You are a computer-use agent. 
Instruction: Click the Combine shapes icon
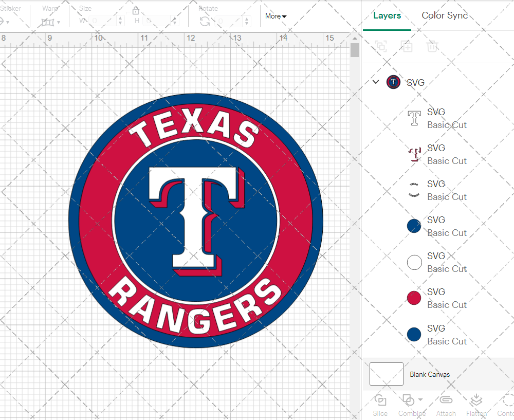(408, 400)
